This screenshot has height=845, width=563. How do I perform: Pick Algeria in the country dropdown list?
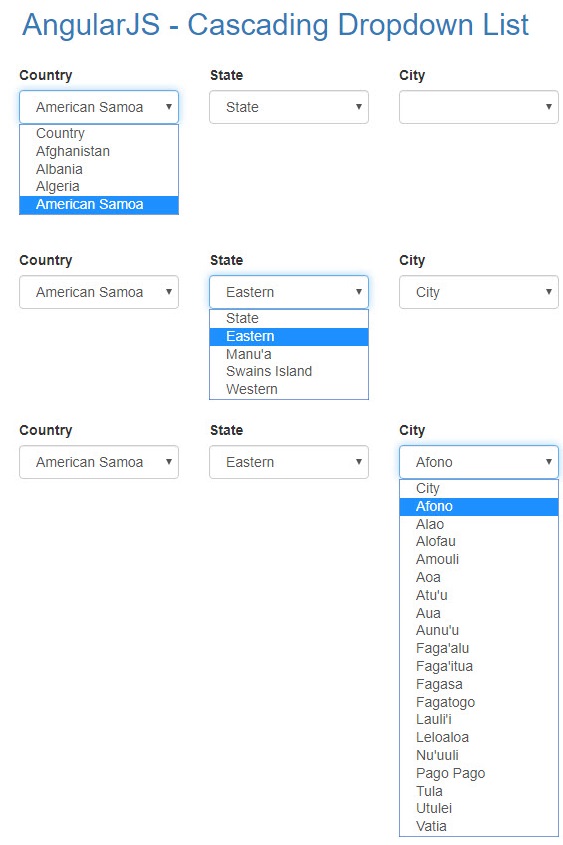click(99, 186)
